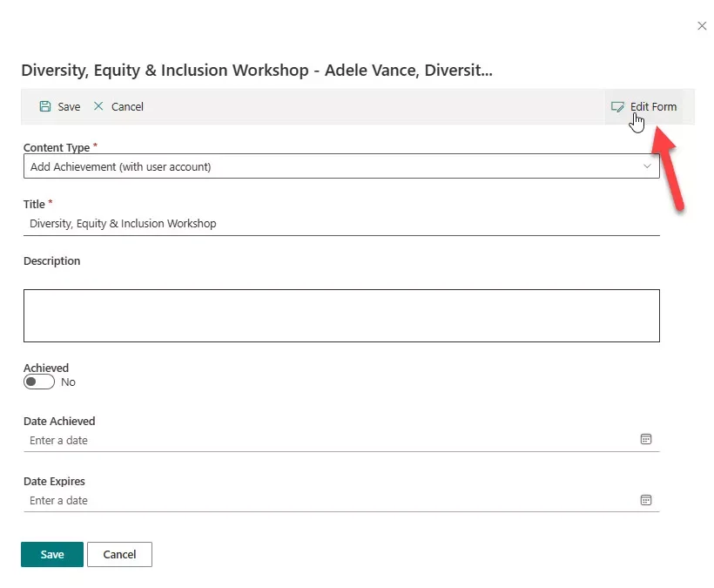Click the Date Achieved 'Enter a date' field
Viewport: 714px width, 588px height.
pos(331,440)
